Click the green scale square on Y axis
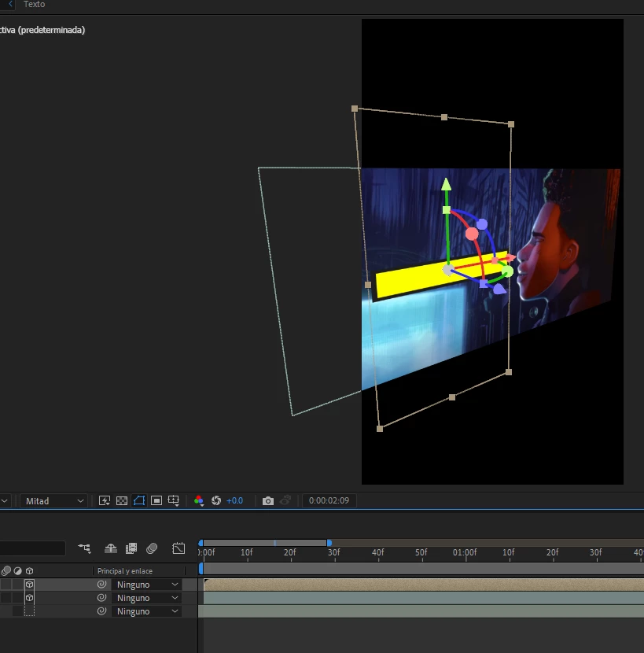The image size is (644, 653). point(447,210)
